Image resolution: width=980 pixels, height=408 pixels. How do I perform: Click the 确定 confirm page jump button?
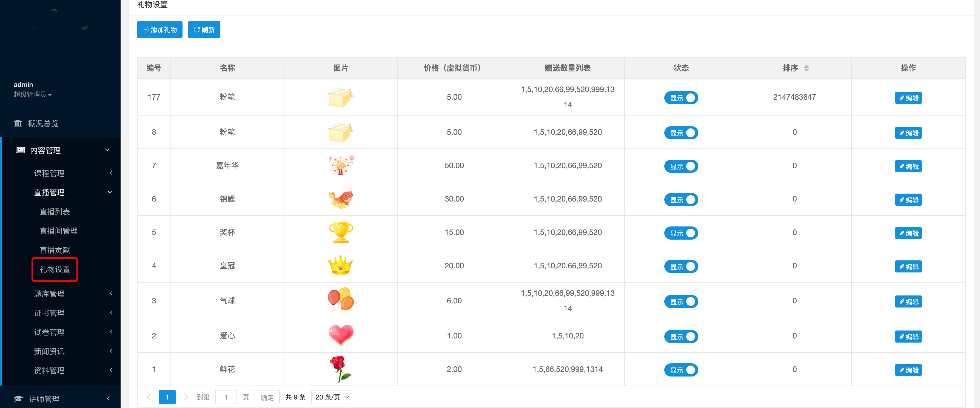pyautogui.click(x=267, y=397)
